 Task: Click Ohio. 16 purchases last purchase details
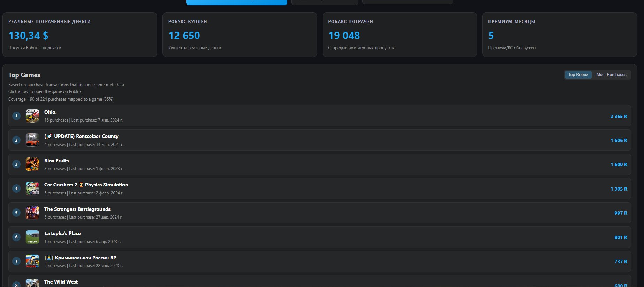[83, 120]
